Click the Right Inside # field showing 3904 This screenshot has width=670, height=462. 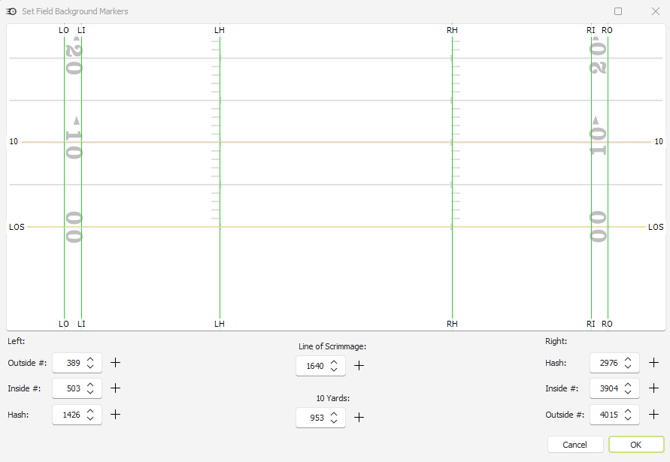click(x=614, y=388)
